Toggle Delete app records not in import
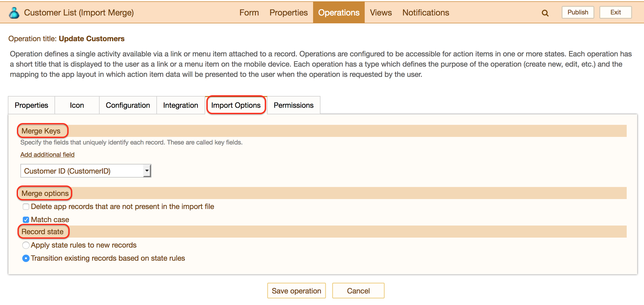The height and width of the screenshot is (305, 644). 26,207
